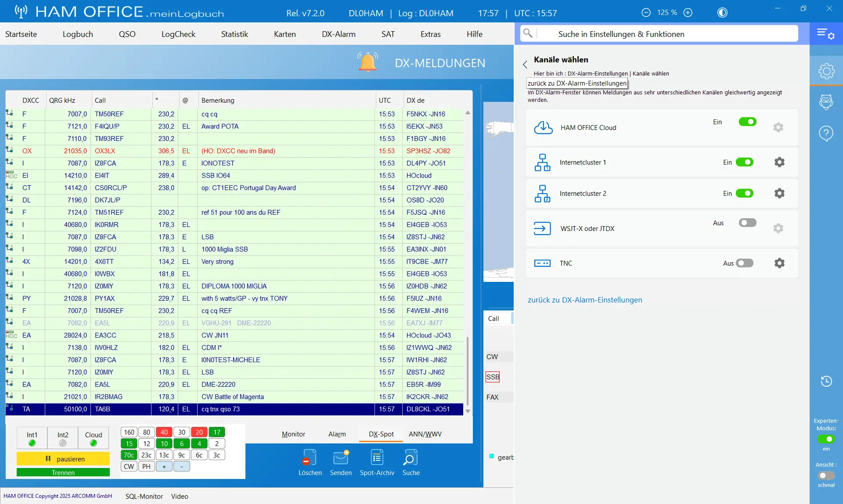This screenshot has height=504, width=843.
Task: Open settings gear for Internetcluster 1
Action: (779, 162)
